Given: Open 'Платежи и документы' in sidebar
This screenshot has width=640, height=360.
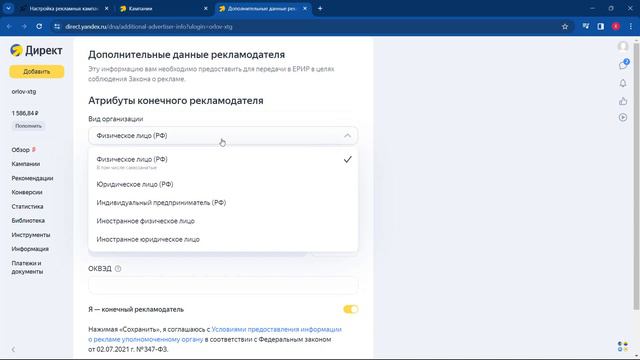Looking at the screenshot, I should coord(27,267).
